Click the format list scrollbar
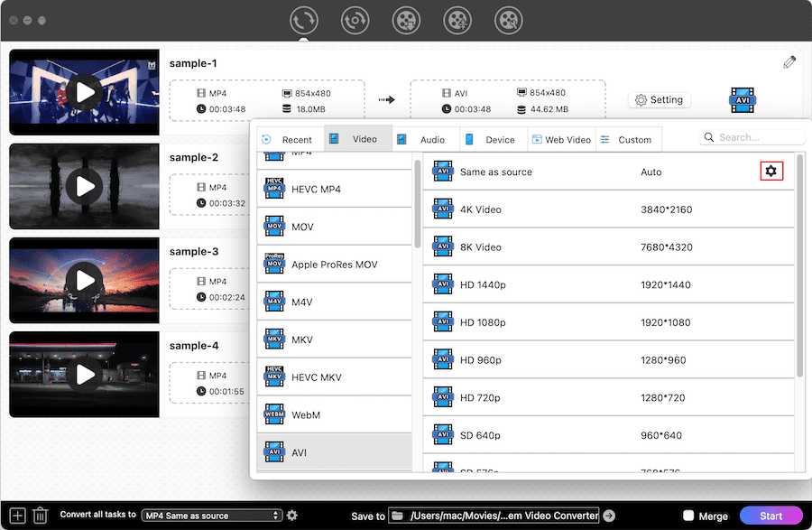 418,204
